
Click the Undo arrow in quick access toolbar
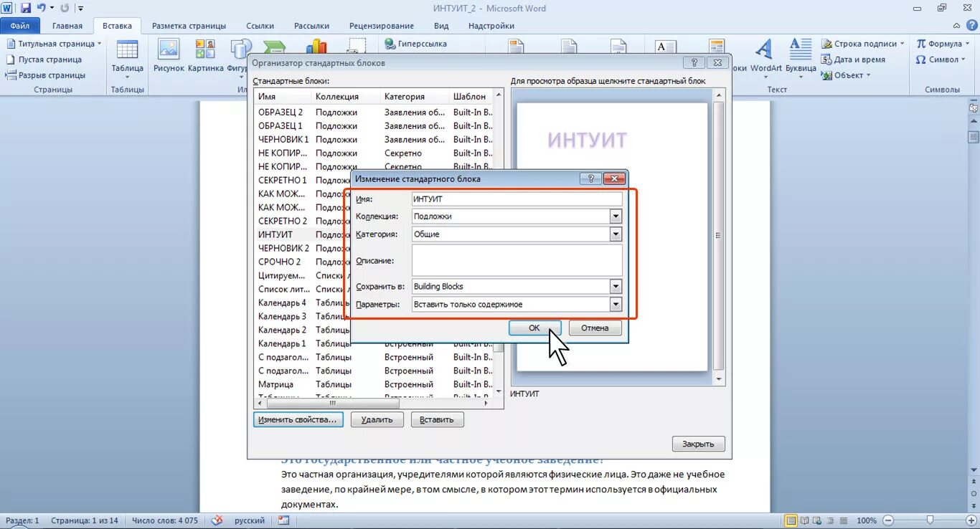point(42,8)
